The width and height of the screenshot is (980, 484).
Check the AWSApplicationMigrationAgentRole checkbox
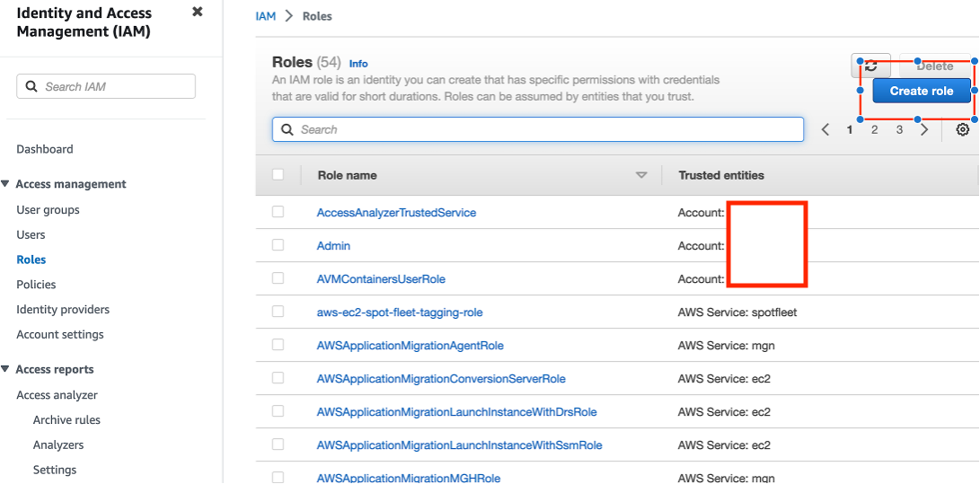click(278, 344)
